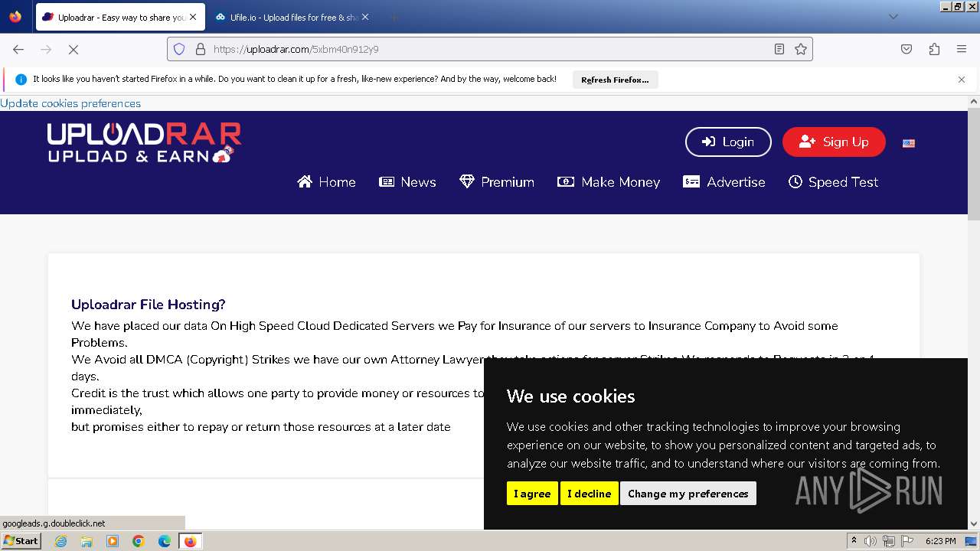The image size is (980, 551).
Task: Click the network tray icon
Action: tap(888, 541)
